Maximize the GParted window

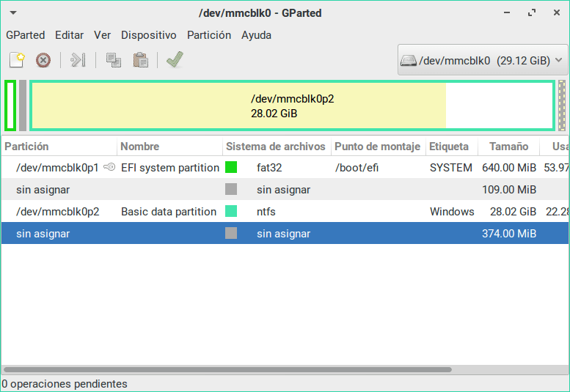(532, 12)
